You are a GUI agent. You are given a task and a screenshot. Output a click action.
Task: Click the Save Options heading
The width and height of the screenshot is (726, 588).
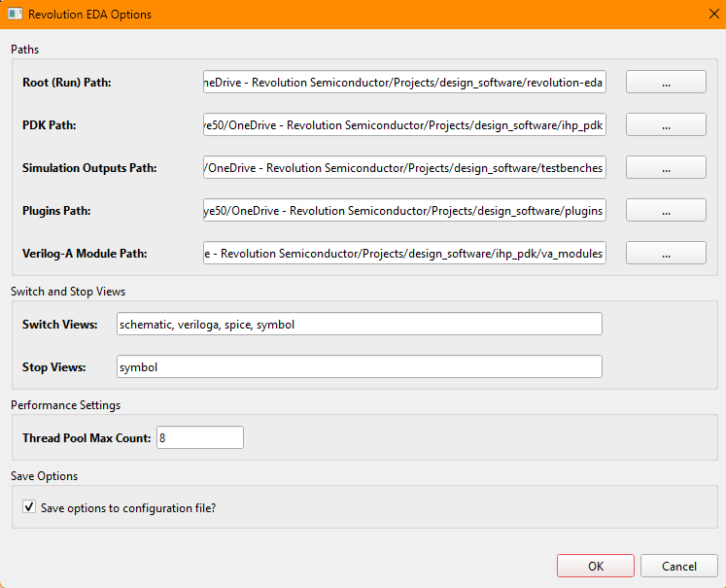45,476
